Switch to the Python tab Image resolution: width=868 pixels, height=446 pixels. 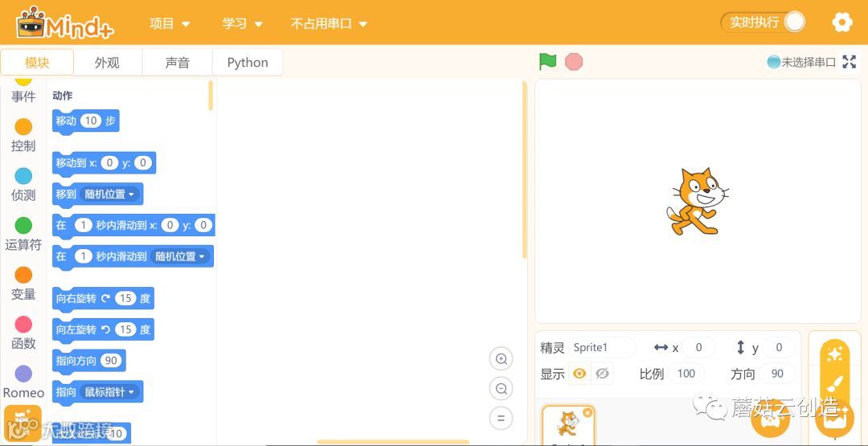coord(248,63)
